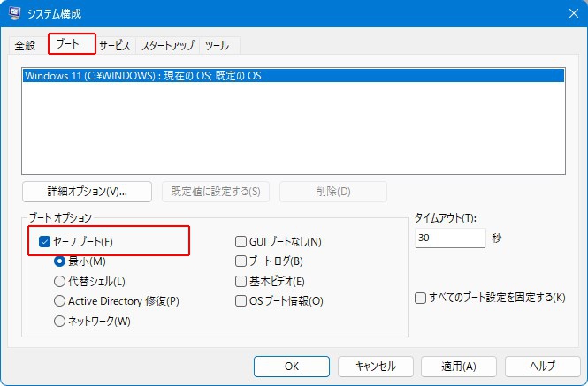Click the タイムアウト seconds input field
Viewport: 588px width, 386px height.
point(449,238)
